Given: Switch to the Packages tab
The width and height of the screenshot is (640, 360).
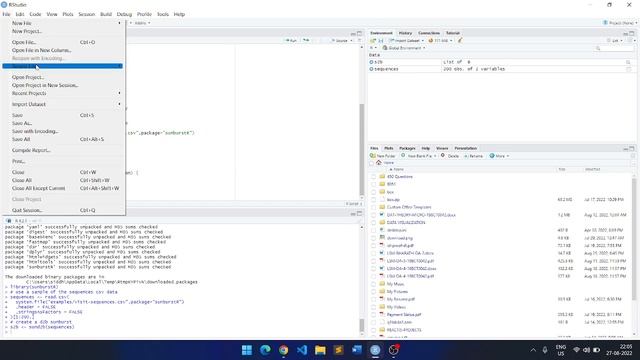Looking at the screenshot, I should [x=407, y=148].
